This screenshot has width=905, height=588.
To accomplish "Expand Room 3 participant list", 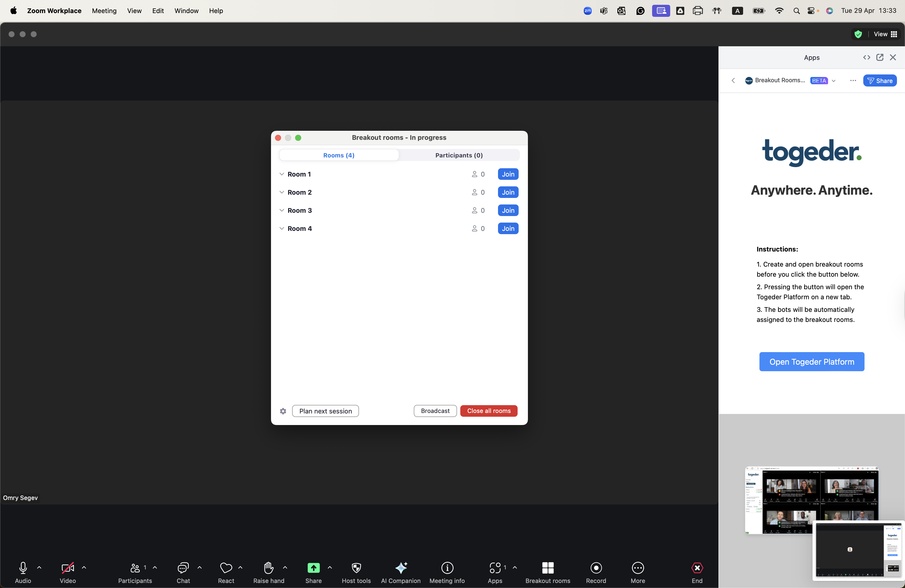I will pos(281,210).
